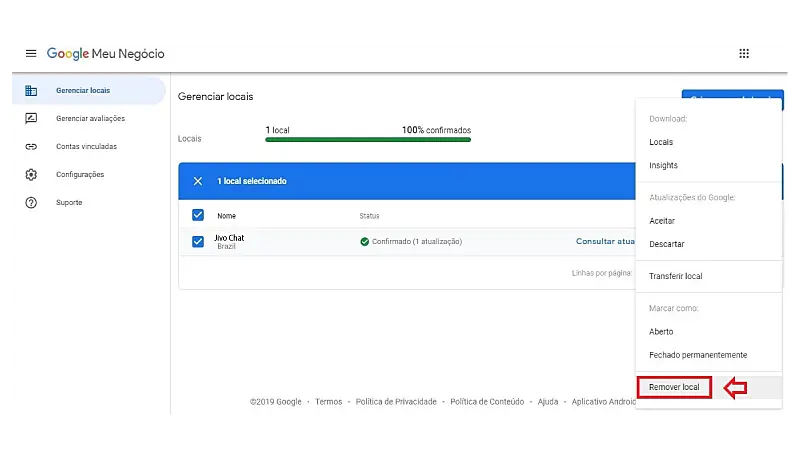Clear selection with the X icon
Image resolution: width=800 pixels, height=450 pixels.
(x=198, y=181)
